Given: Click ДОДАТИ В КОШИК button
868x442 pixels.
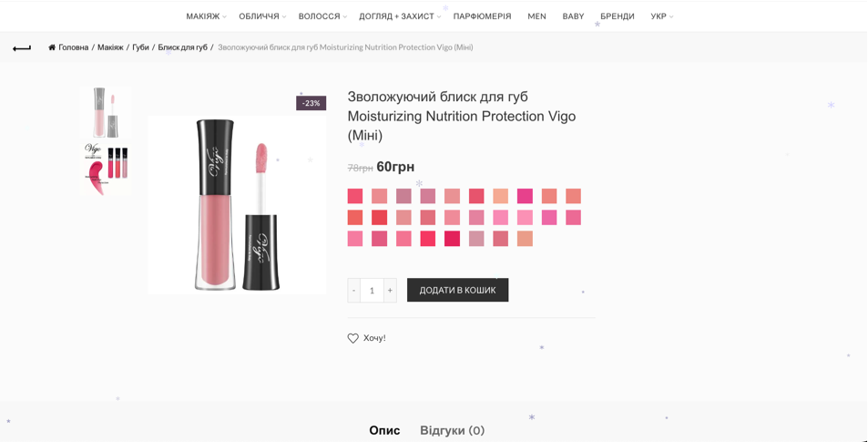Looking at the screenshot, I should click(457, 290).
